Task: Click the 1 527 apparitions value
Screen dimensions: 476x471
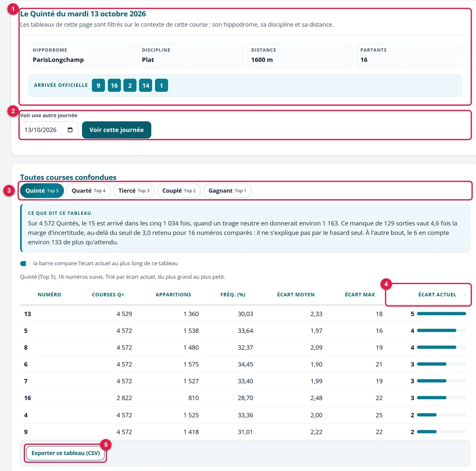Action: pos(191,381)
